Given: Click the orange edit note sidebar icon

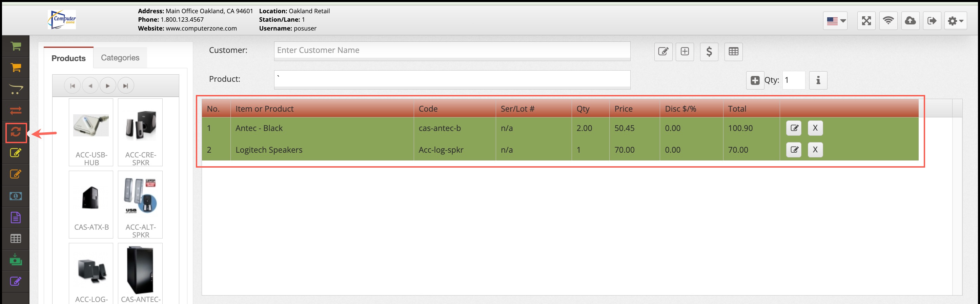Looking at the screenshot, I should click(16, 174).
